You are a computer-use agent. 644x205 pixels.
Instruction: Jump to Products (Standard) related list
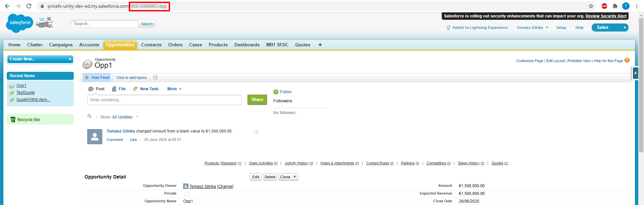click(221, 163)
